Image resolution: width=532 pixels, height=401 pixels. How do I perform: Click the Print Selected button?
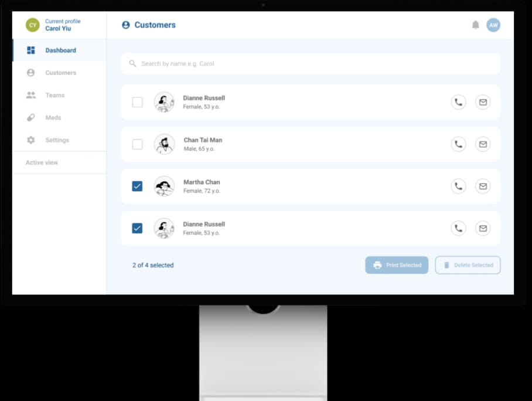[397, 265]
